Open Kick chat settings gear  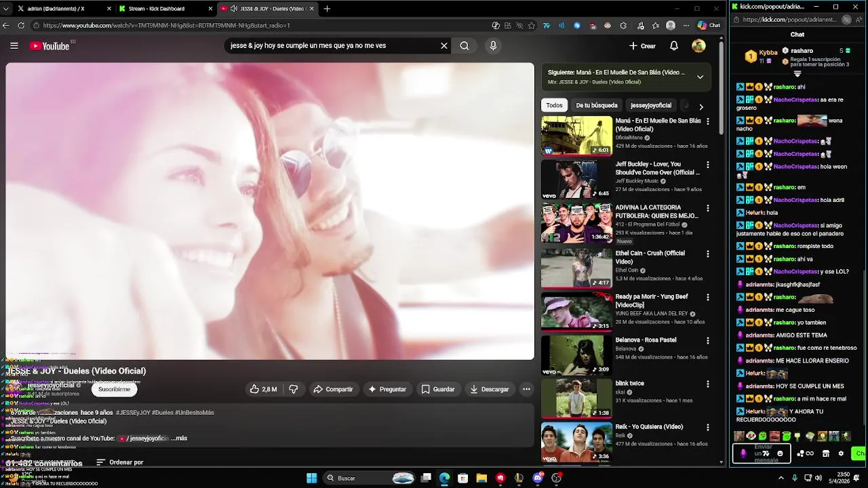click(x=841, y=454)
